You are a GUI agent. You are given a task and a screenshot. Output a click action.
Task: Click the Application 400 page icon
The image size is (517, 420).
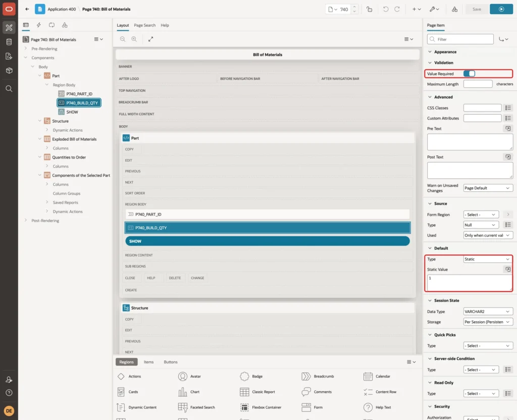coord(40,9)
